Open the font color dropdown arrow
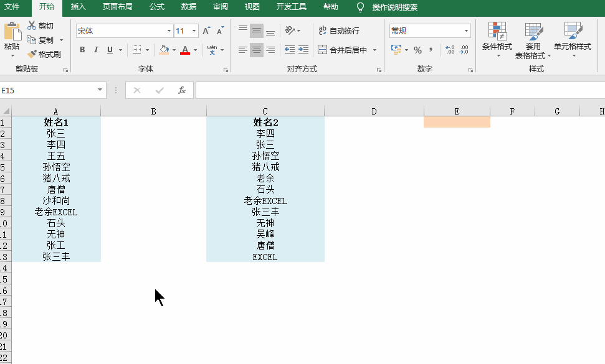Image resolution: width=605 pixels, height=364 pixels. [x=195, y=50]
